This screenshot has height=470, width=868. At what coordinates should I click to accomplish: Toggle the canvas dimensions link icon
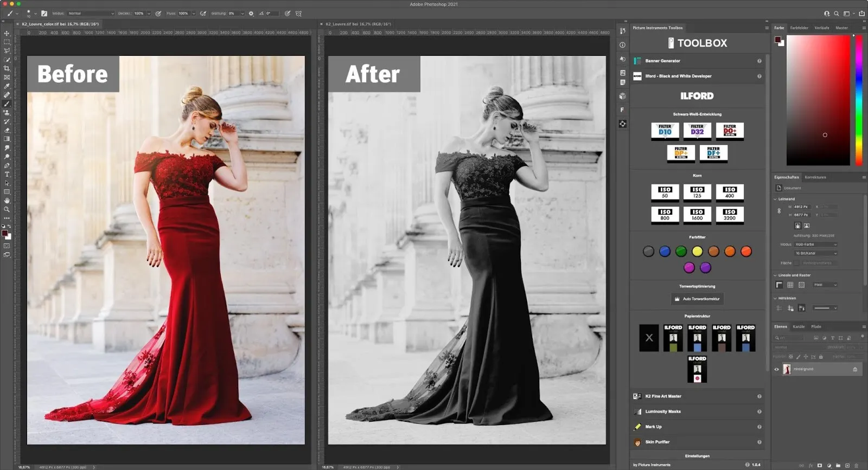[779, 211]
